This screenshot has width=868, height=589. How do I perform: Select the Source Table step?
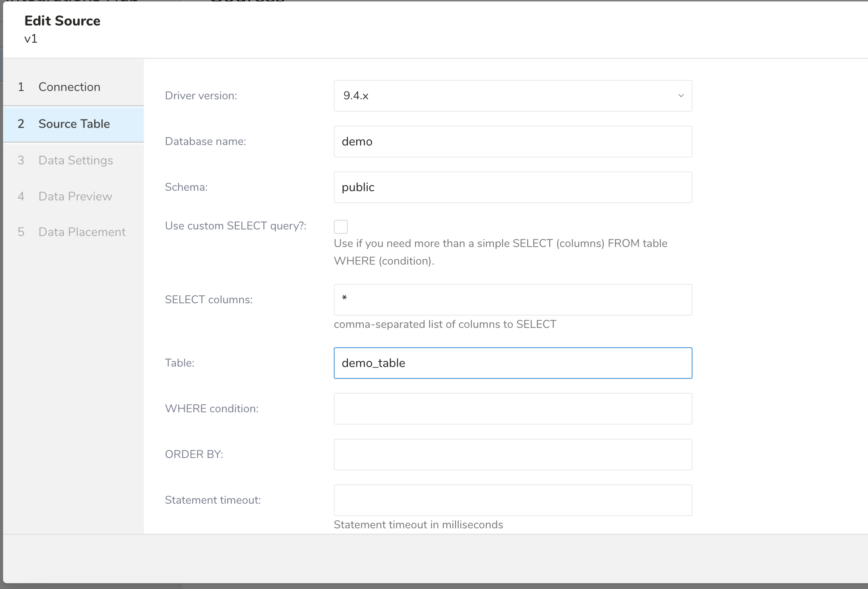[x=74, y=124]
